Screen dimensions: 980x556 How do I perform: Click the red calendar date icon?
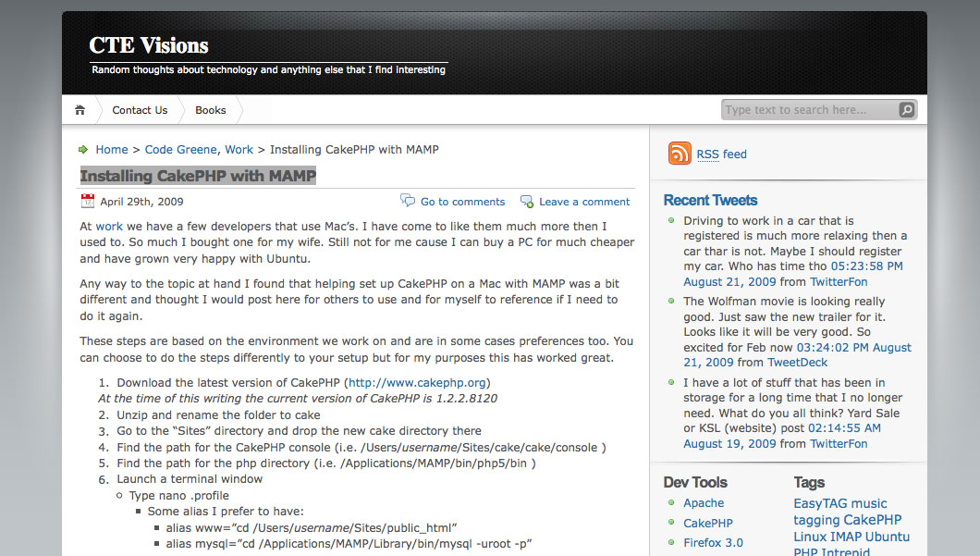pos(88,201)
